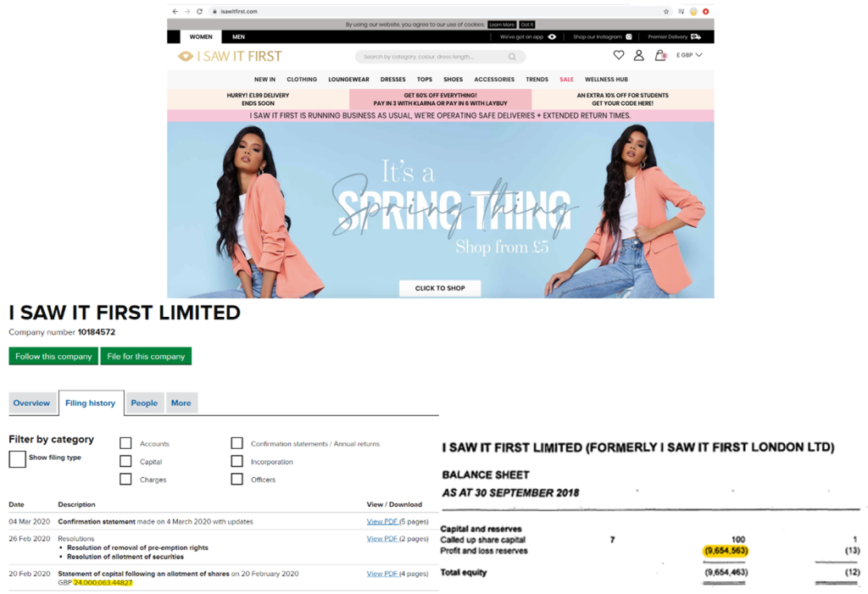This screenshot has height=594, width=868.
Task: Click the Follow this company button
Action: (53, 356)
